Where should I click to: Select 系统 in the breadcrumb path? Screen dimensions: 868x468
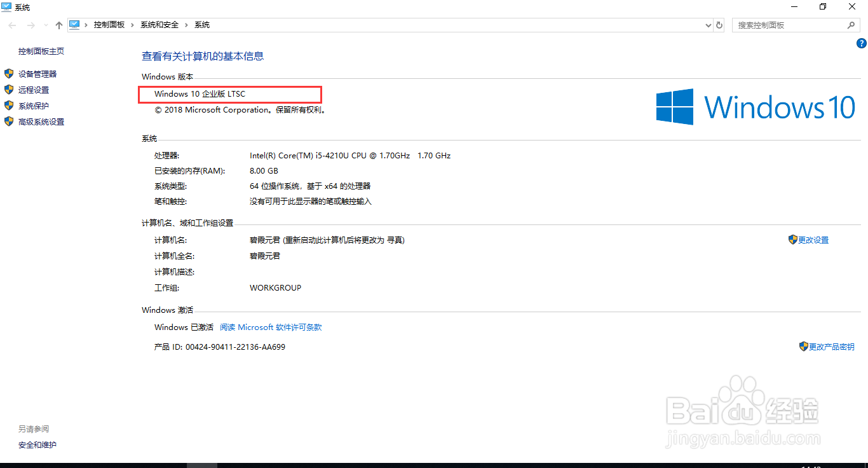(x=202, y=25)
